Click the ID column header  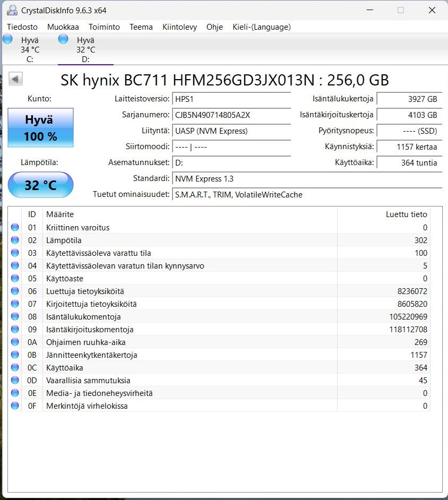point(32,214)
